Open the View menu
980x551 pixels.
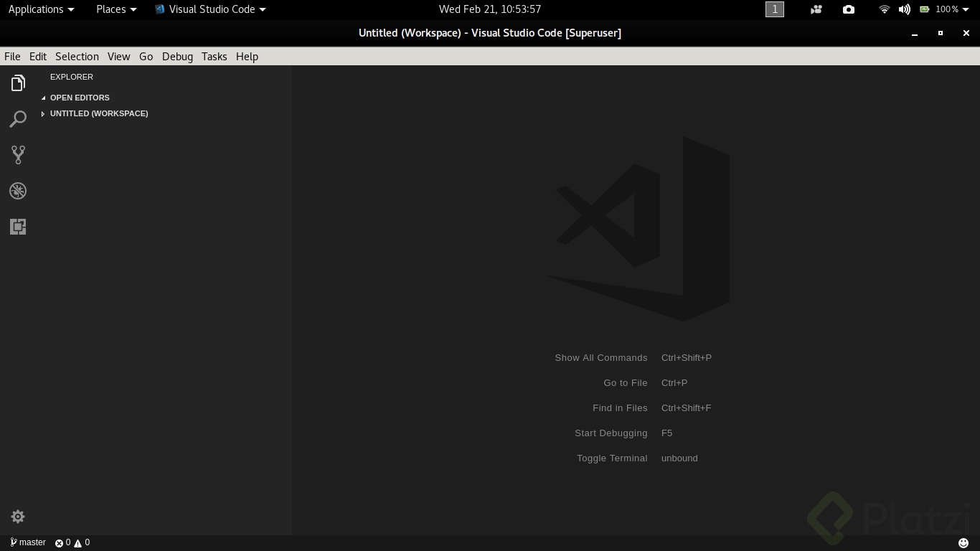[x=118, y=57]
